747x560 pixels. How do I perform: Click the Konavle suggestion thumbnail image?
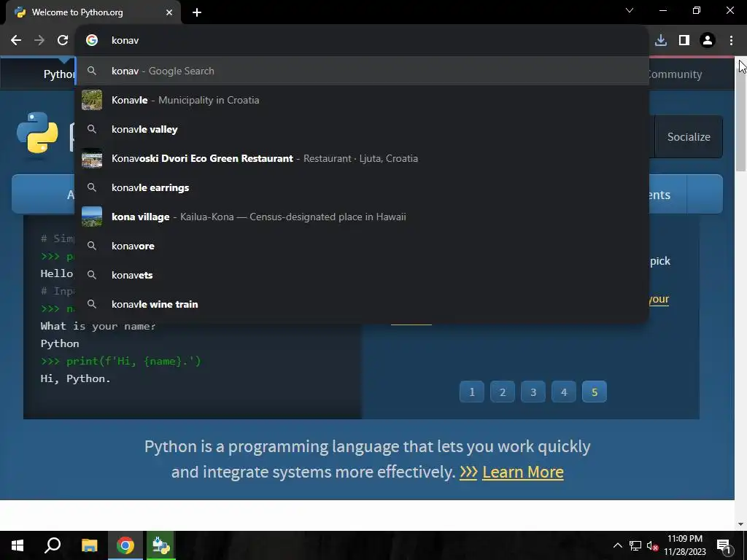coord(92,100)
